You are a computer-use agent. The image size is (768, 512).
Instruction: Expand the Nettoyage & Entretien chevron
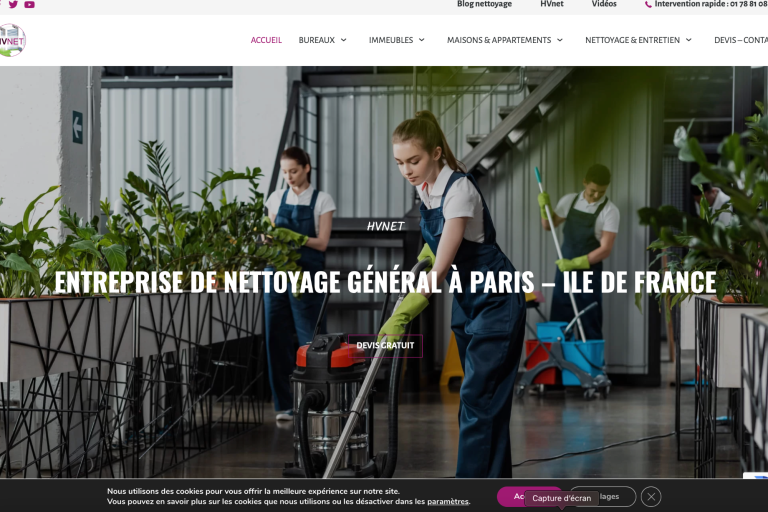pos(688,40)
